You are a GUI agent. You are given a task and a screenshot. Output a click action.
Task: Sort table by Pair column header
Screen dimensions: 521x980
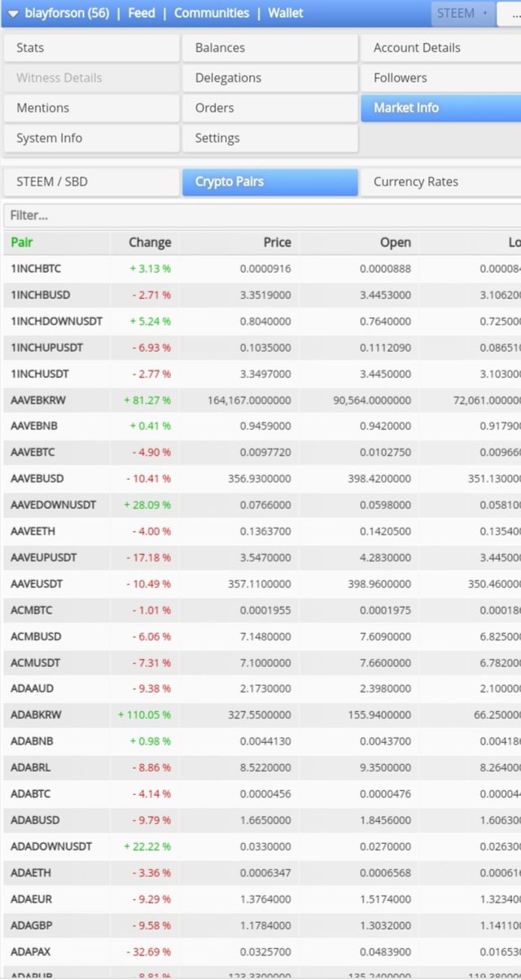click(x=22, y=242)
